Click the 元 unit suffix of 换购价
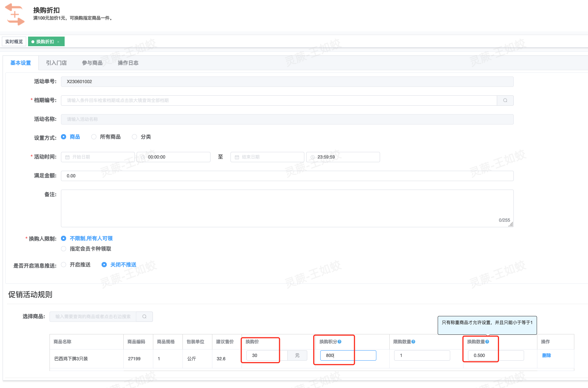Viewport: 588px width, 388px height. [x=297, y=355]
